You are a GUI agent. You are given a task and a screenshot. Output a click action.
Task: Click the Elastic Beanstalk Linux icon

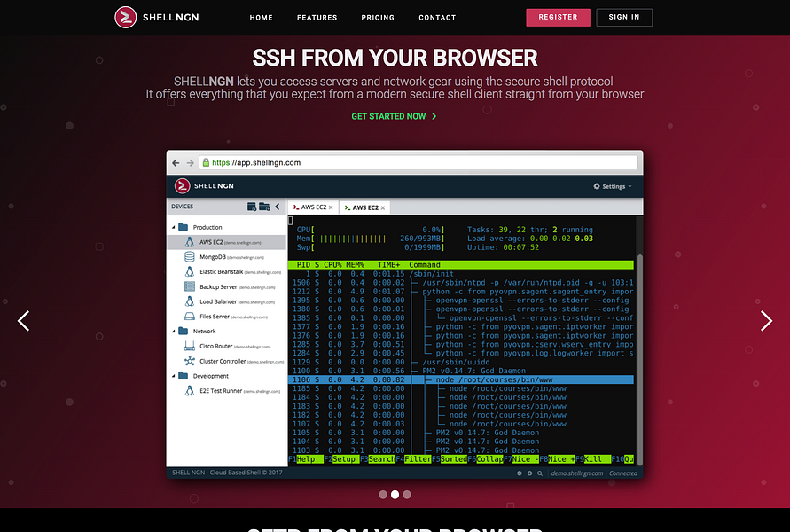click(190, 271)
